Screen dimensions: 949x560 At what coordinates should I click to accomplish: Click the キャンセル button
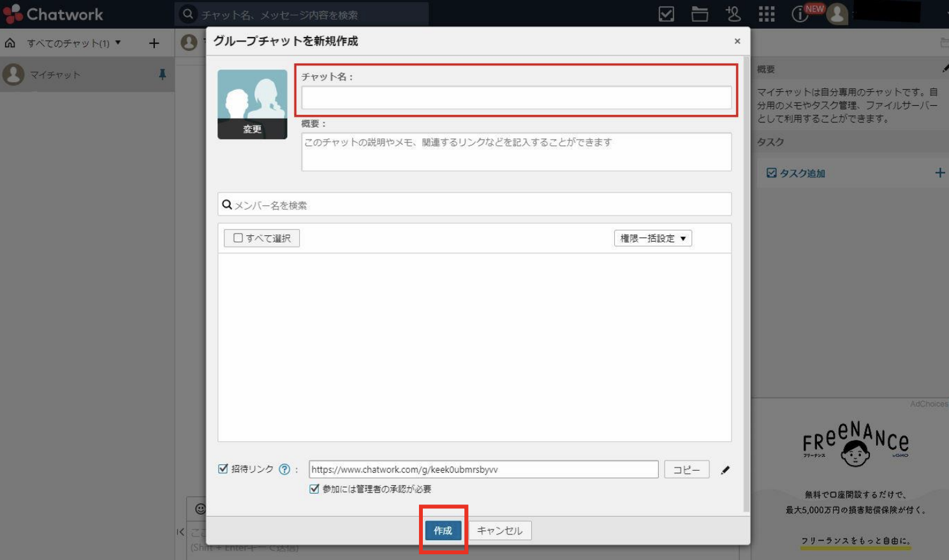(x=499, y=531)
